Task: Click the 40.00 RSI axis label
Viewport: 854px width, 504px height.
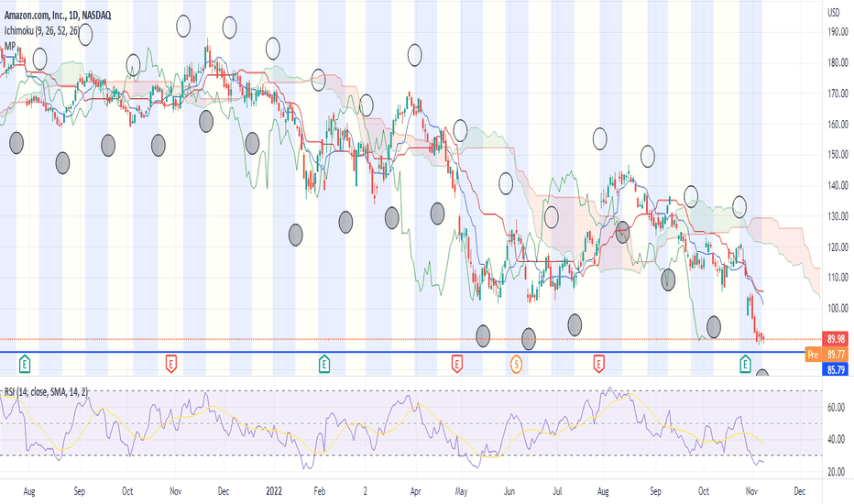Action: [837, 440]
